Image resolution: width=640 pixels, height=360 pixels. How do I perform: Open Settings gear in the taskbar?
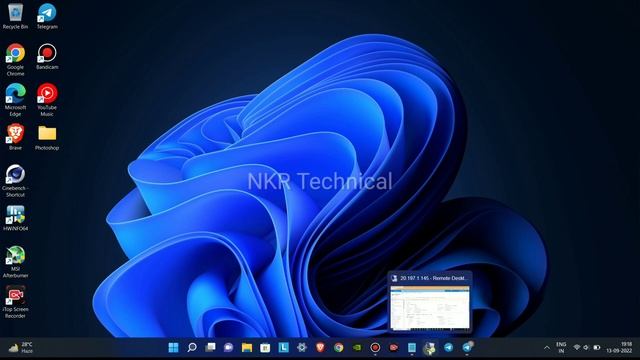302,347
